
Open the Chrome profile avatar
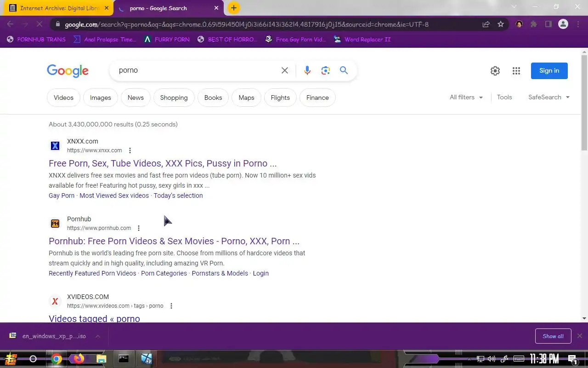point(563,24)
